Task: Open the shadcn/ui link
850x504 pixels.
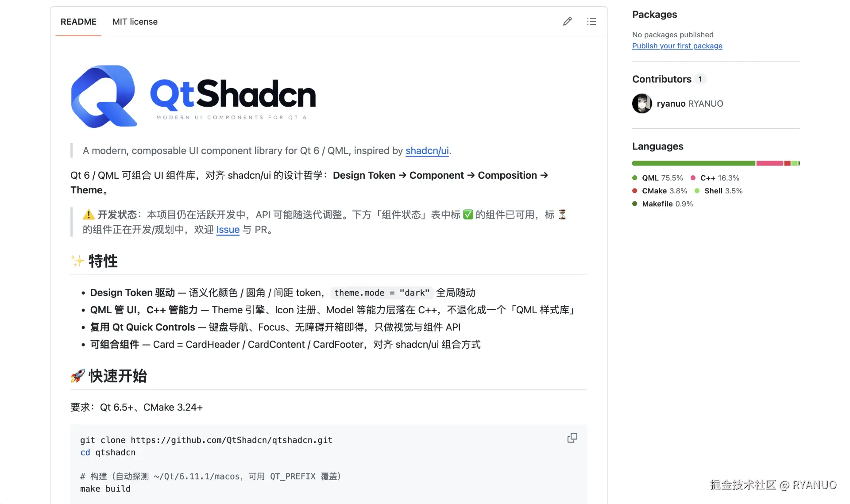Action: point(427,150)
